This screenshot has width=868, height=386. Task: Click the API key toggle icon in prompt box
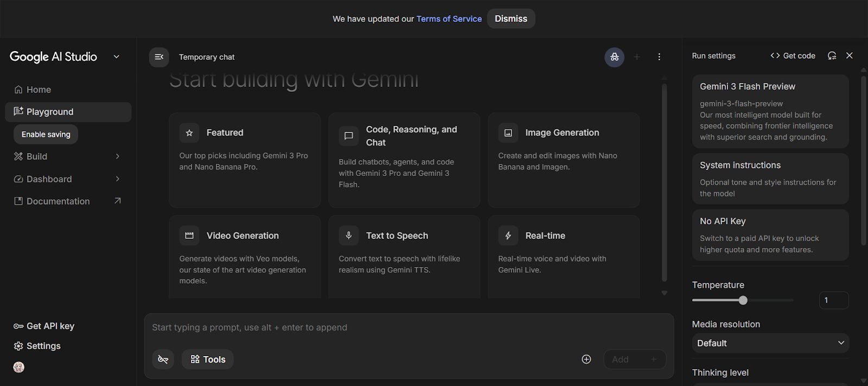[x=163, y=359]
